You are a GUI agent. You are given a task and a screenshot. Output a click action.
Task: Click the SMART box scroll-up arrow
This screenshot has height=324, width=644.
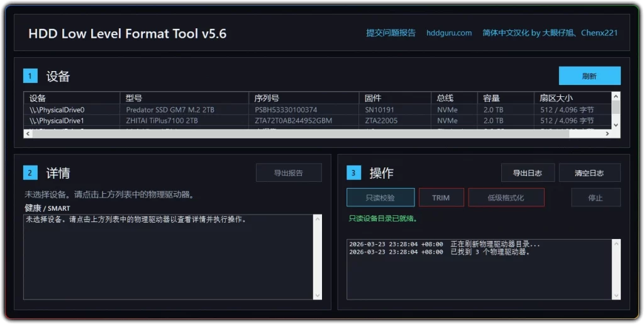tap(318, 219)
